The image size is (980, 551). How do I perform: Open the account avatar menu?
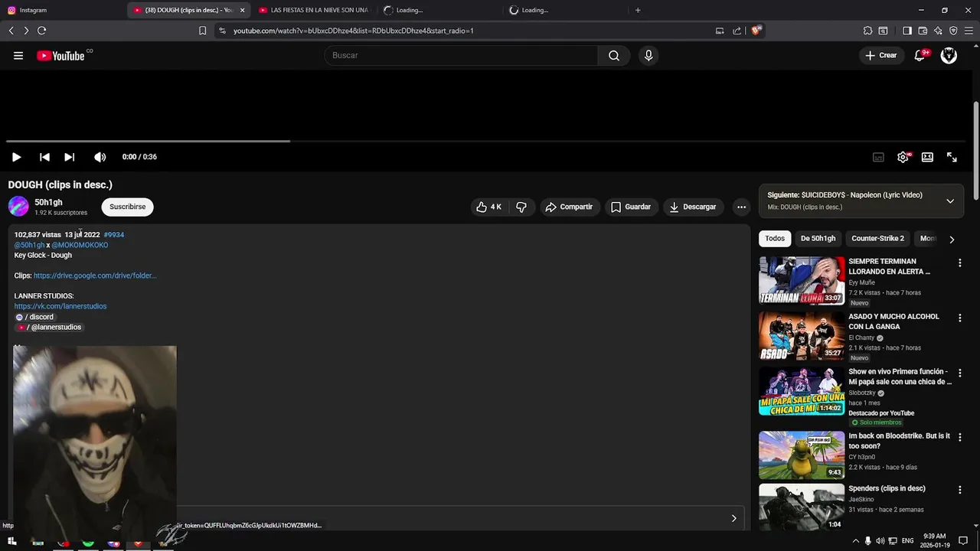[949, 55]
